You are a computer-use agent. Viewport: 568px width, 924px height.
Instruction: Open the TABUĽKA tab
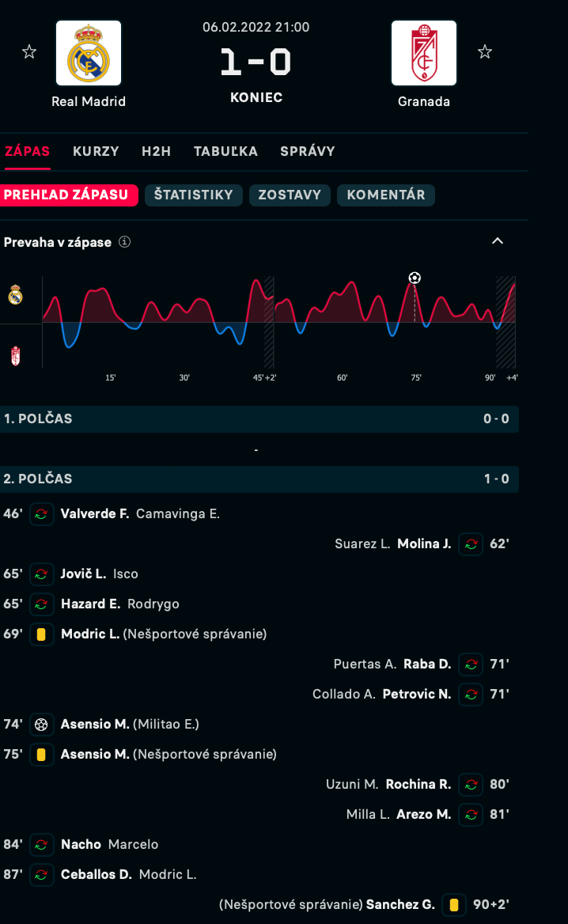coord(225,151)
